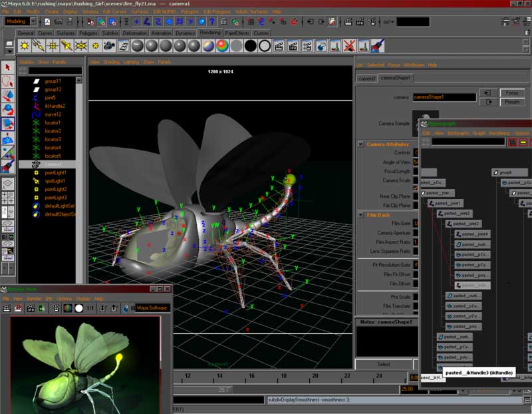Click the Spot Light shelf icon

pyautogui.click(x=67, y=46)
